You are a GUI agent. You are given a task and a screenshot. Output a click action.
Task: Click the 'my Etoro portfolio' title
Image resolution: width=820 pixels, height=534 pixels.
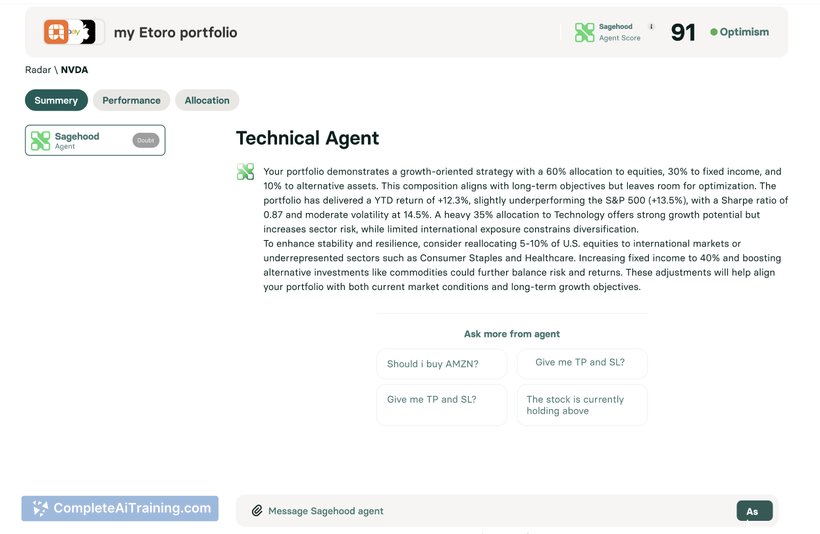click(176, 32)
